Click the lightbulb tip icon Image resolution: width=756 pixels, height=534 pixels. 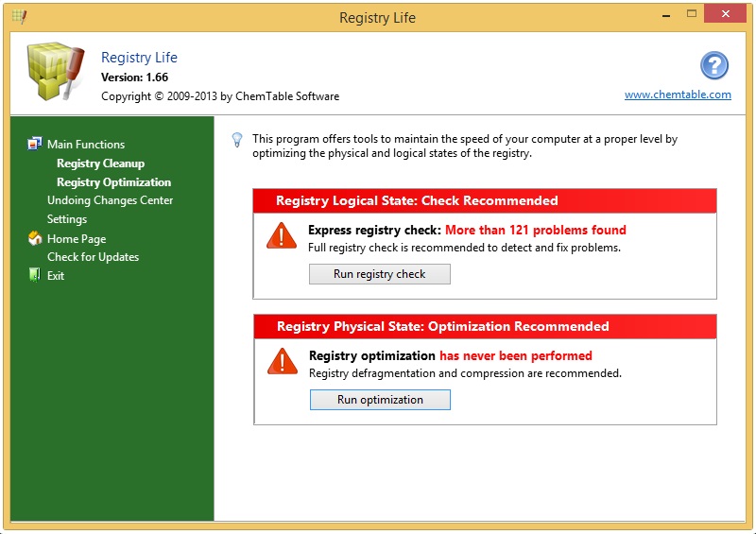click(x=237, y=140)
